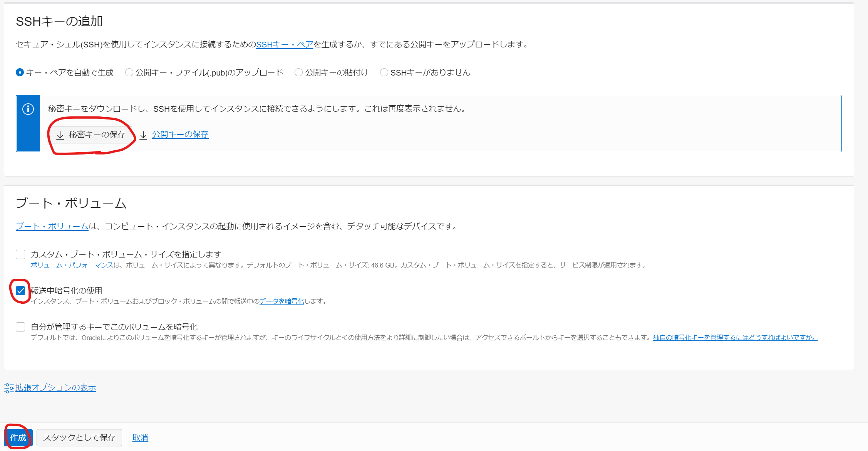Viewport: 868px width, 451px height.
Task: Click the 取消 cancel link
Action: [140, 438]
